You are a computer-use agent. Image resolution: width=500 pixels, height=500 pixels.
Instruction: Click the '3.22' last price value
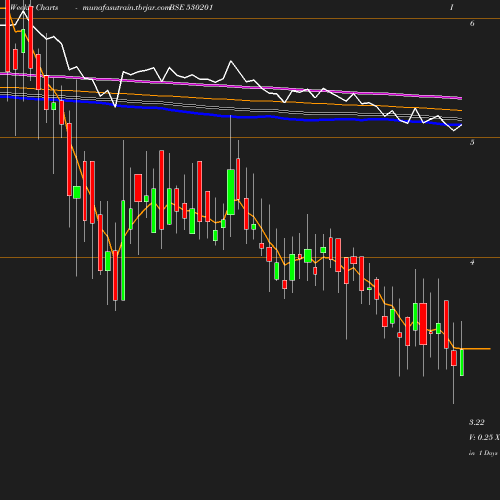(x=477, y=422)
